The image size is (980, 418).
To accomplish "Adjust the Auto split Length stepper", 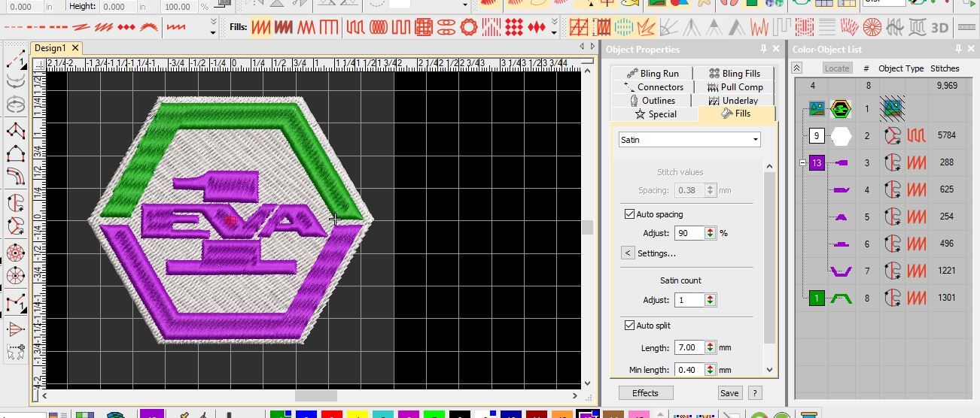I will [x=710, y=347].
